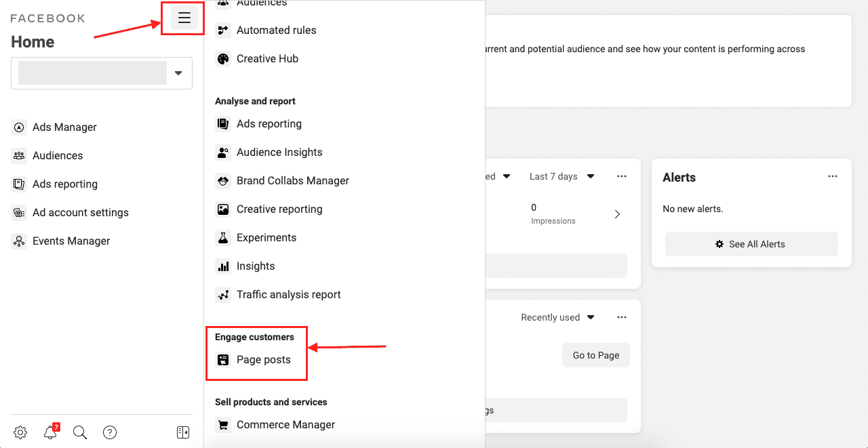Select Page posts from the menu
The image size is (868, 448).
tap(263, 360)
